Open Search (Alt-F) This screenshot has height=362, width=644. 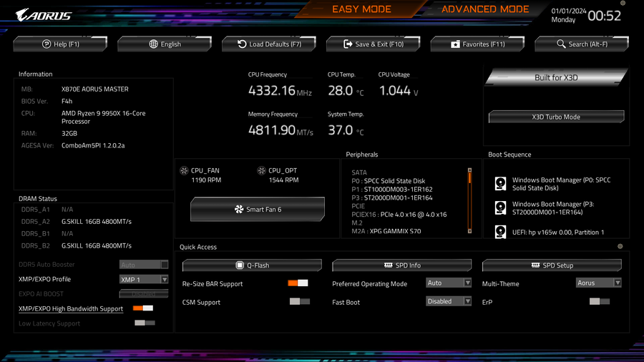click(x=582, y=44)
